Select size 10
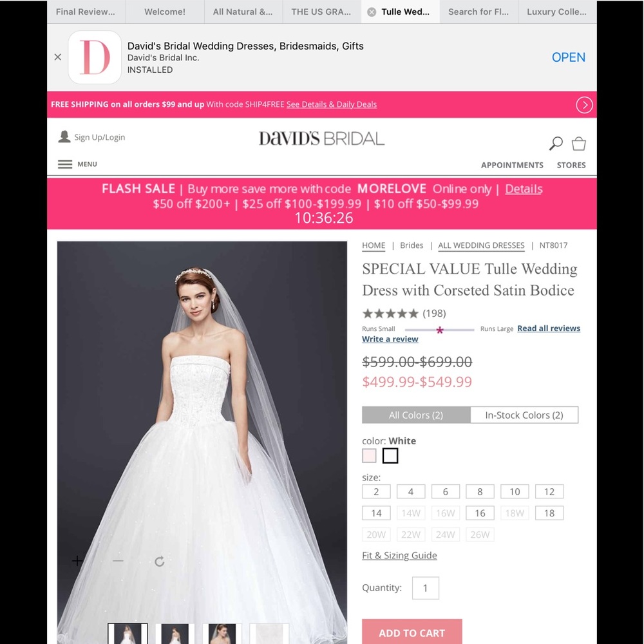The image size is (644, 644). [x=515, y=491]
